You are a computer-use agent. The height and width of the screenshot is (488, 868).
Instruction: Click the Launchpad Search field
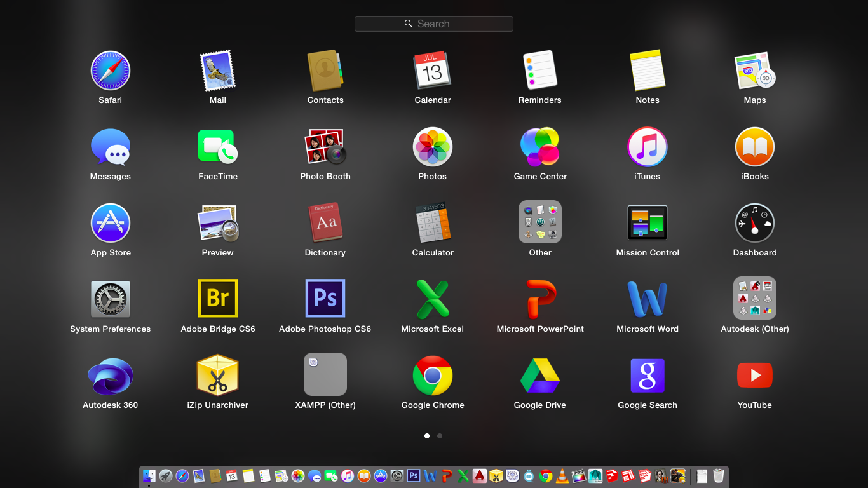pos(434,24)
